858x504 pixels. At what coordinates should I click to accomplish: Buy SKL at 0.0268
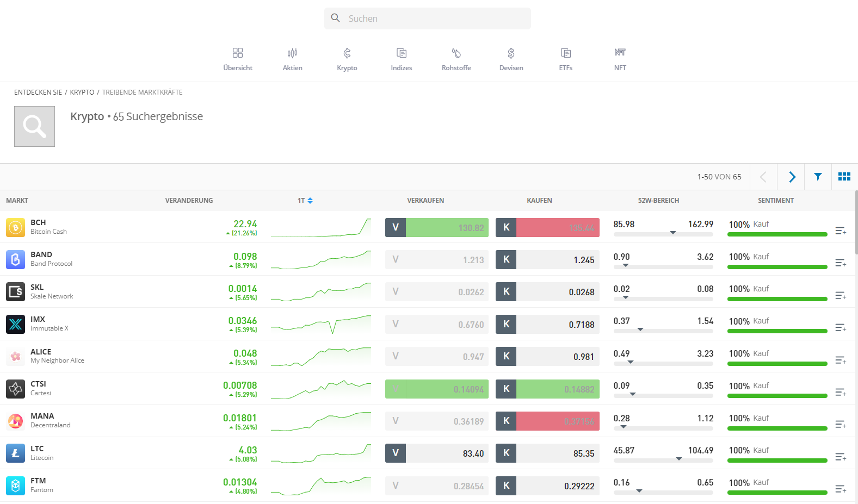[547, 292]
